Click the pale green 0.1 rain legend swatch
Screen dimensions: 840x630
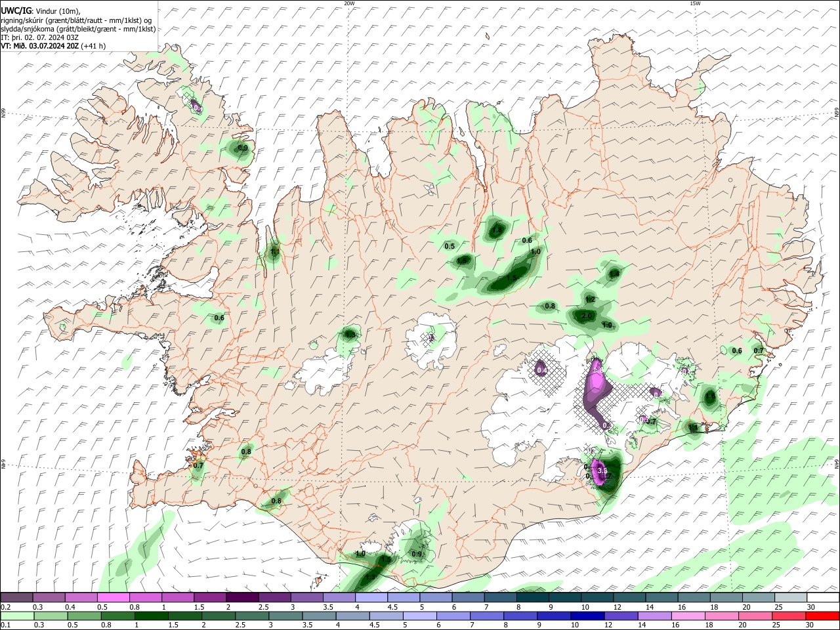tap(17, 616)
